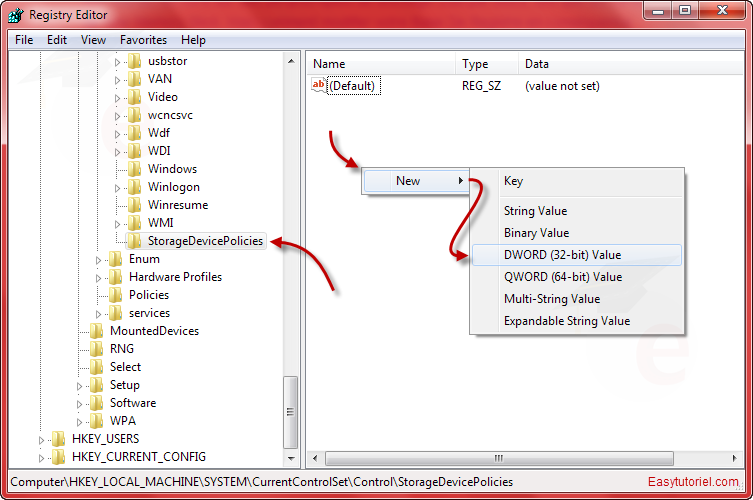
Task: Expand the Winlogon key
Action: (117, 188)
